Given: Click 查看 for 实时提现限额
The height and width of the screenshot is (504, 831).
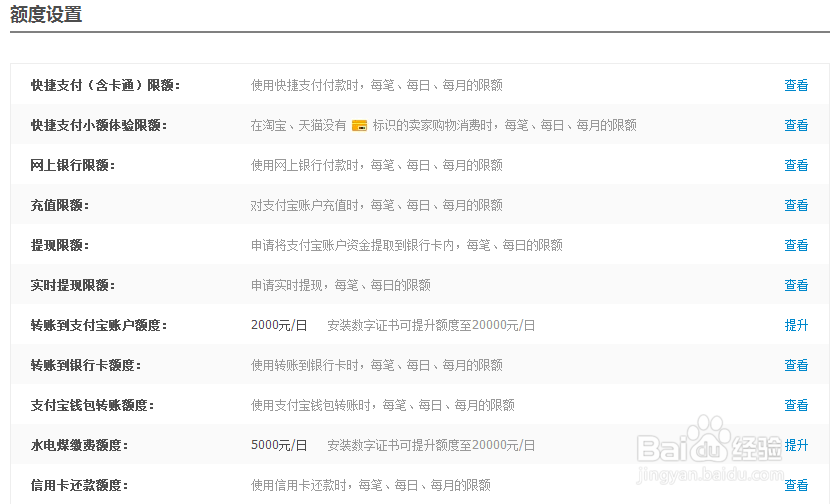Looking at the screenshot, I should click(796, 286).
